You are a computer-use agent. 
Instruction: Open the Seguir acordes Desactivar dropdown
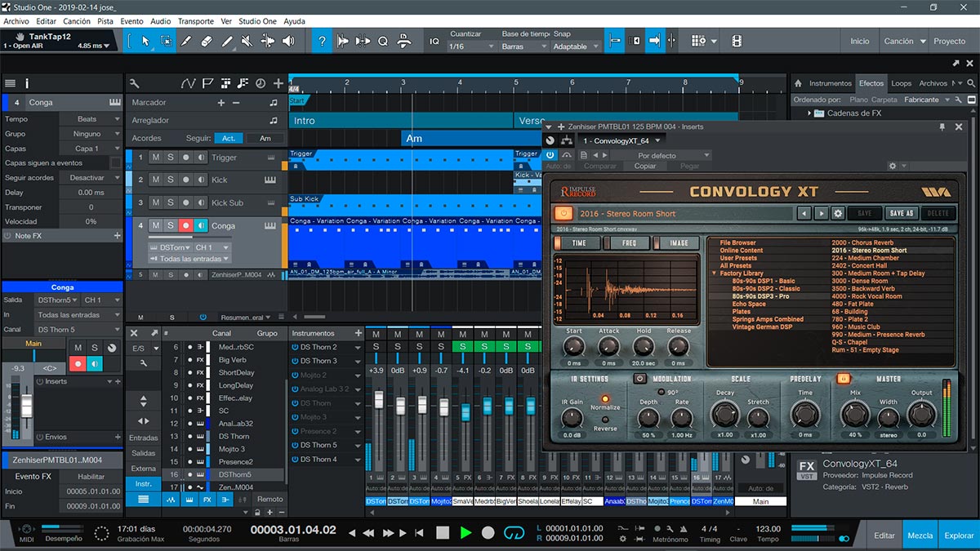92,178
